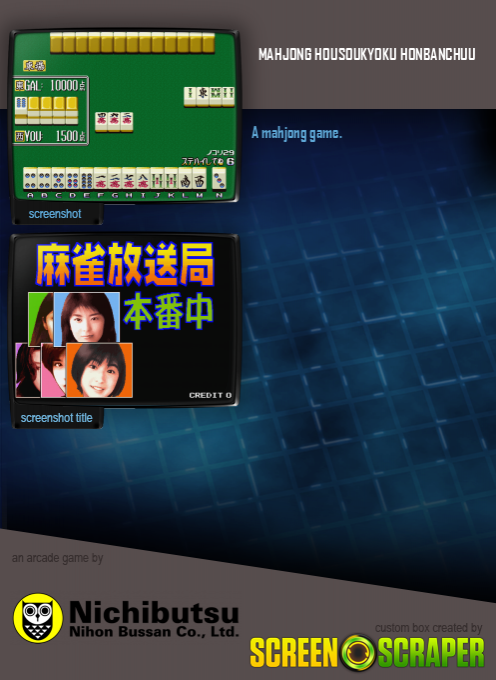Click the Nichibutsu owl logo
Screen dimensions: 496x680
pos(38,618)
